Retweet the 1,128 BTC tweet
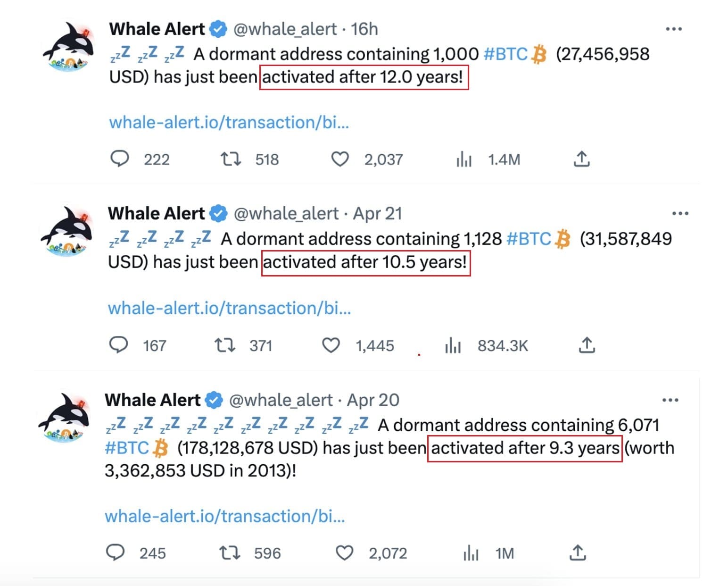The image size is (728, 586). point(225,345)
